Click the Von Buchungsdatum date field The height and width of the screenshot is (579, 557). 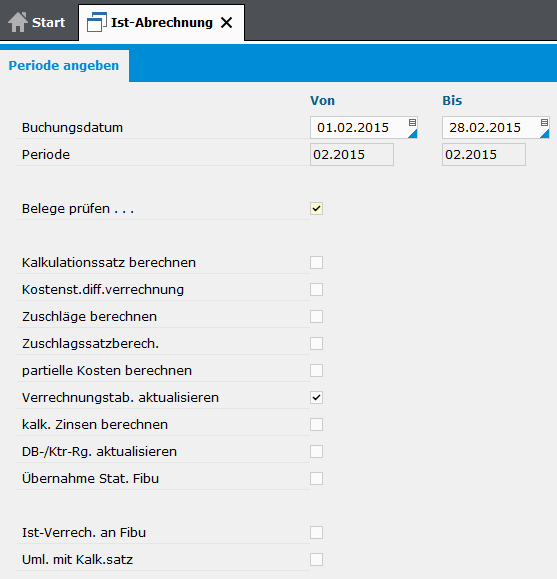click(364, 128)
